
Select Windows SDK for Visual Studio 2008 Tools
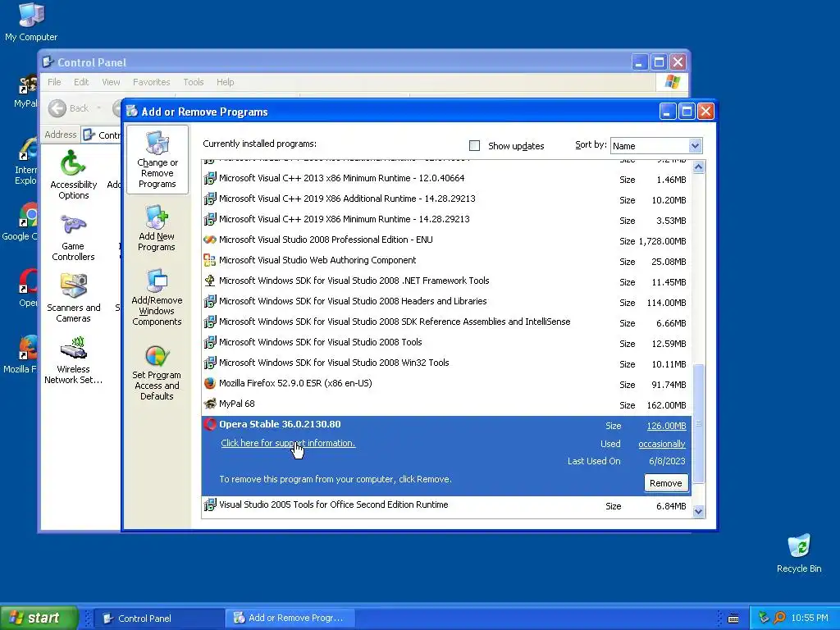pyautogui.click(x=445, y=342)
